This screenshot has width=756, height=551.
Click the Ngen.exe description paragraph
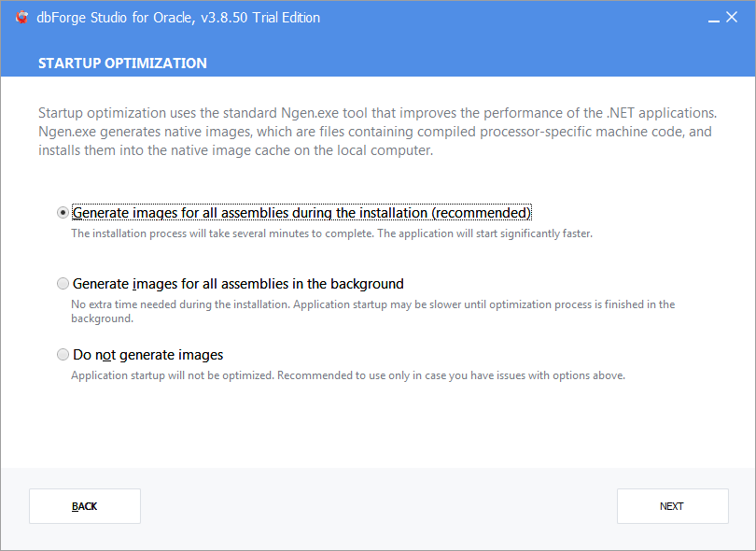[x=377, y=132]
